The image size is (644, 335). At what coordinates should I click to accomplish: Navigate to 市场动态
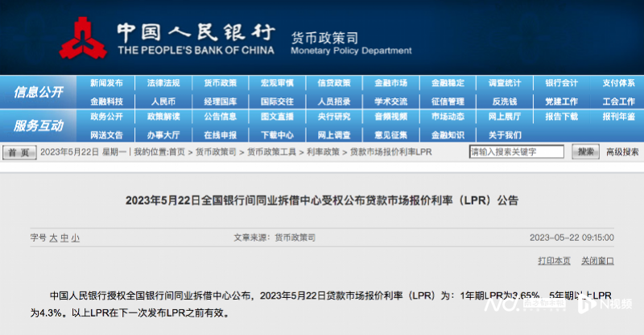coord(448,117)
